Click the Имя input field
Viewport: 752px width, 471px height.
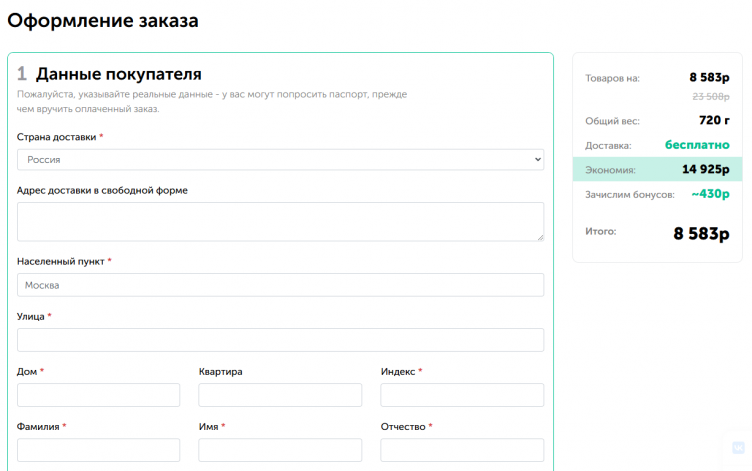tap(280, 450)
